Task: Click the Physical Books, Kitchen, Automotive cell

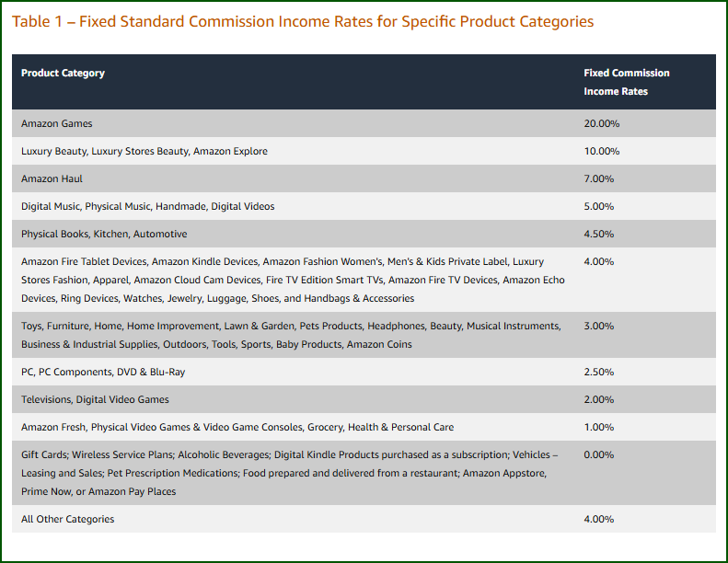Action: click(104, 234)
